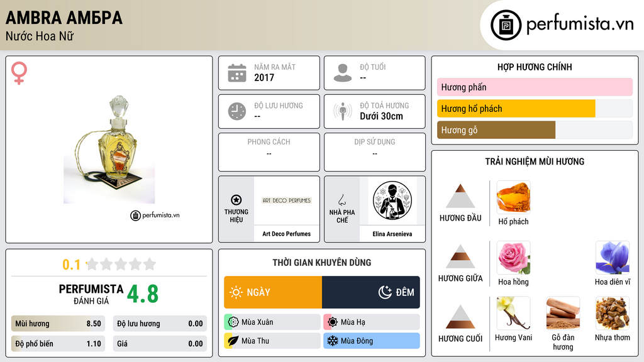
Task: Click the Mùi hương 8.50 score bar
Action: (58, 324)
